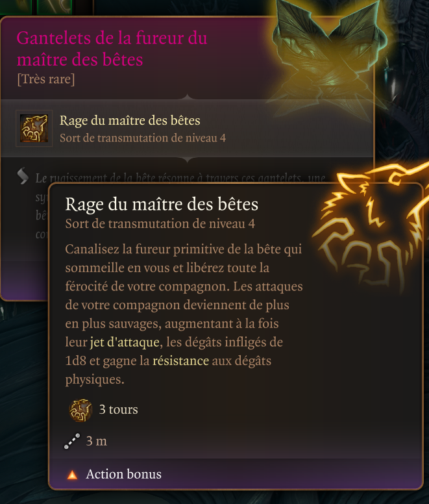Open the résistance highlighted keyword
This screenshot has width=429, height=504.
coord(181,361)
